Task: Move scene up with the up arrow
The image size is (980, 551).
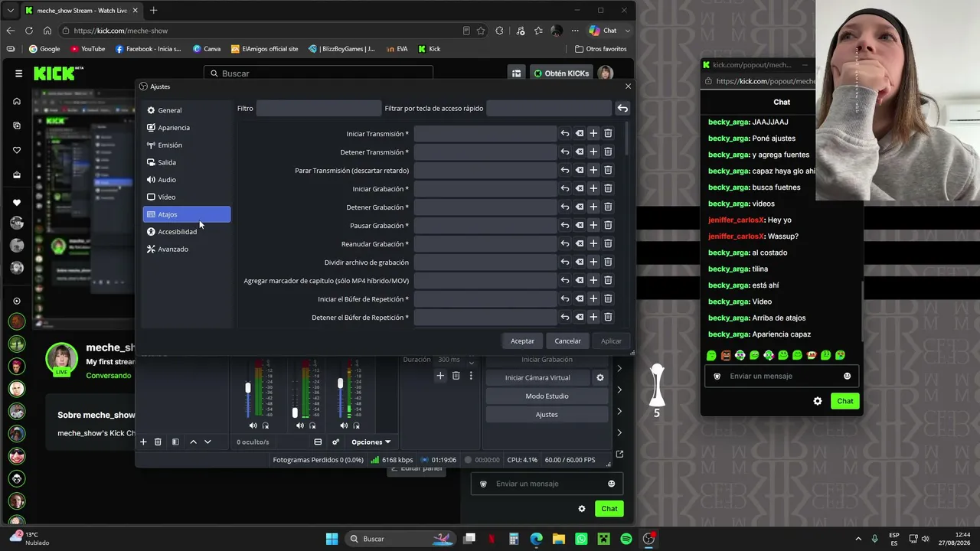Action: coord(193,442)
